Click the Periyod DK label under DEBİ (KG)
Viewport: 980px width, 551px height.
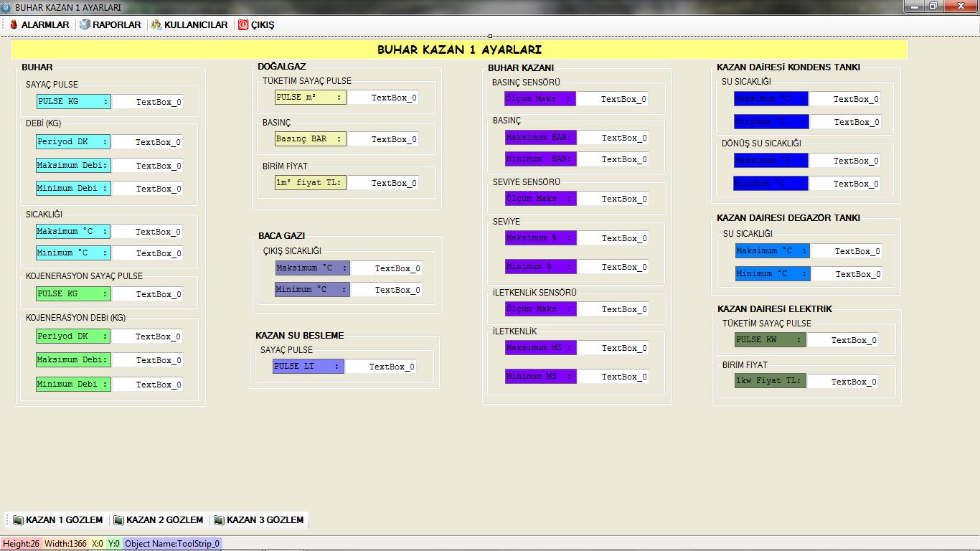tap(73, 142)
